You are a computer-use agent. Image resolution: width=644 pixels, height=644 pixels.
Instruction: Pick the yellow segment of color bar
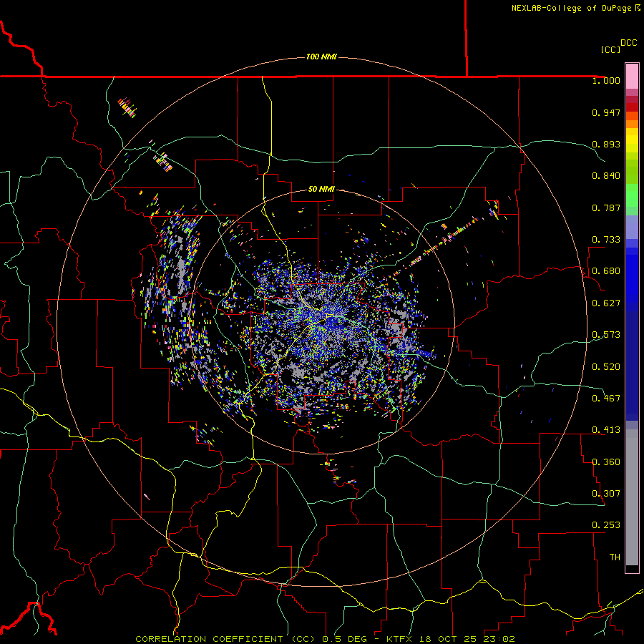pos(632,141)
